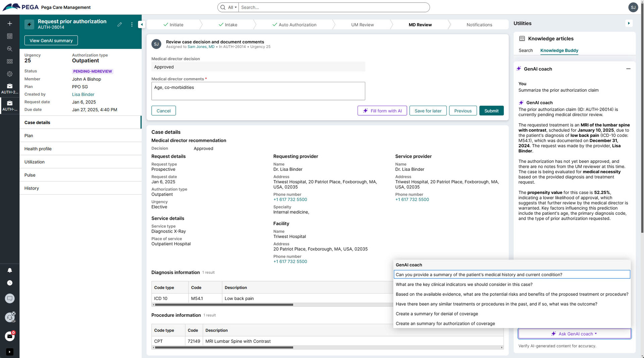The image size is (644, 358).
Task: Click the recents clock icon
Action: click(10, 283)
